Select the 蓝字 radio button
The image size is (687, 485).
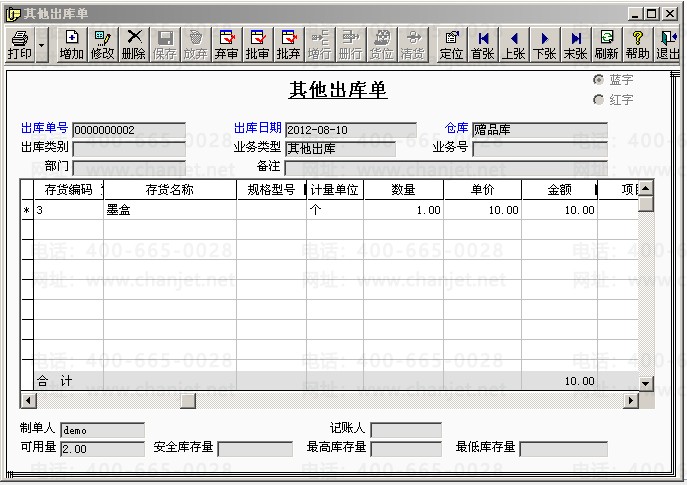coord(598,80)
